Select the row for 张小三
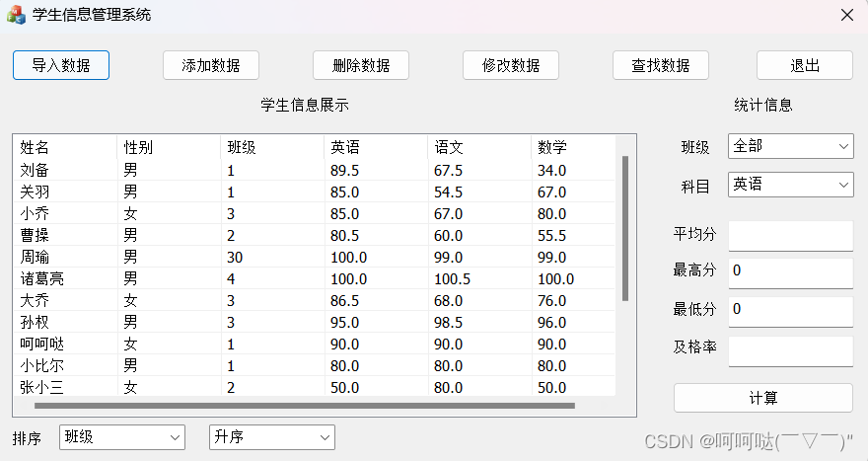868x461 pixels. 314,387
